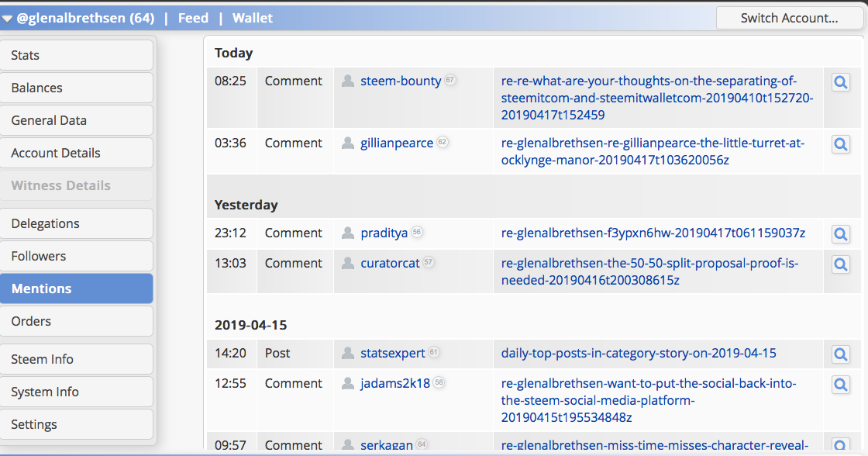Open the re-re-what-are-your-thoughts comment link
Screen dimensions: 868x456
click(657, 98)
